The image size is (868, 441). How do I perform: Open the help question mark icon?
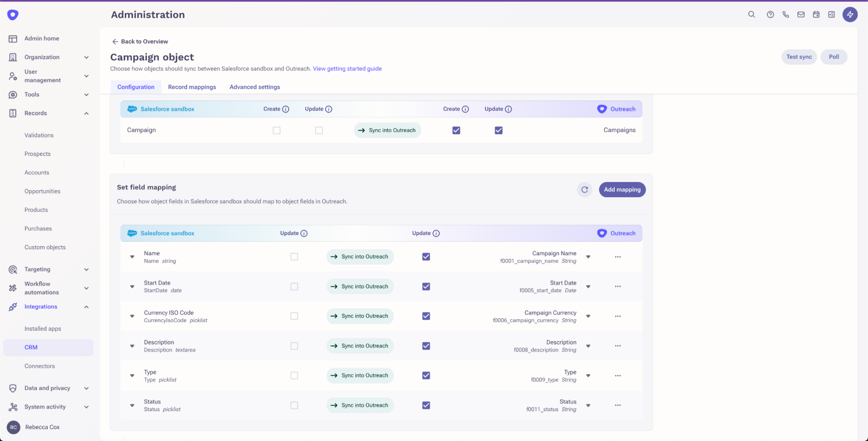coord(770,15)
